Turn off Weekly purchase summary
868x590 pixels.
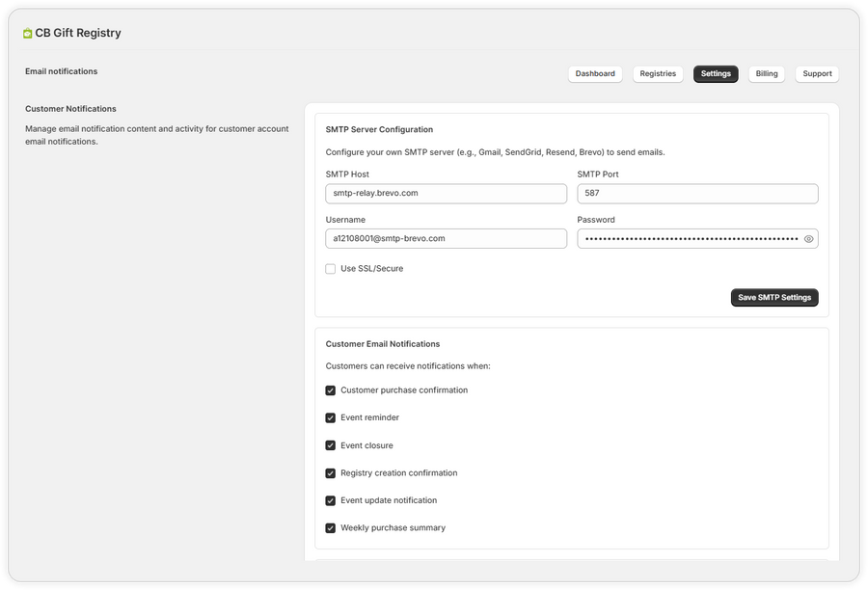pyautogui.click(x=331, y=528)
